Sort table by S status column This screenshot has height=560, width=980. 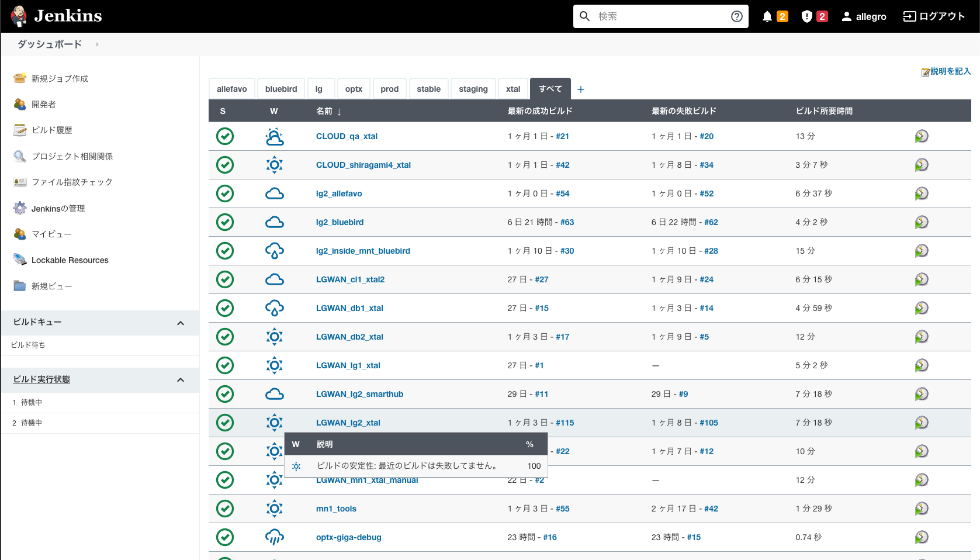pos(223,111)
